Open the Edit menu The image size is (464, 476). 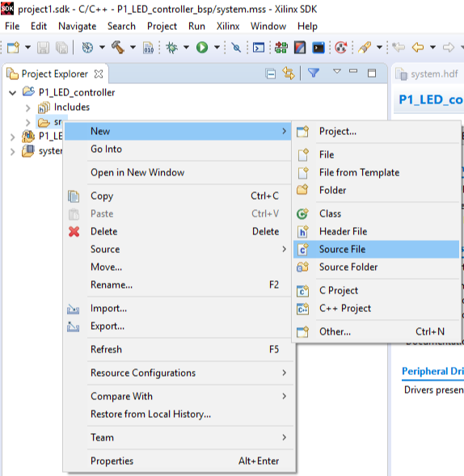pyautogui.click(x=39, y=27)
